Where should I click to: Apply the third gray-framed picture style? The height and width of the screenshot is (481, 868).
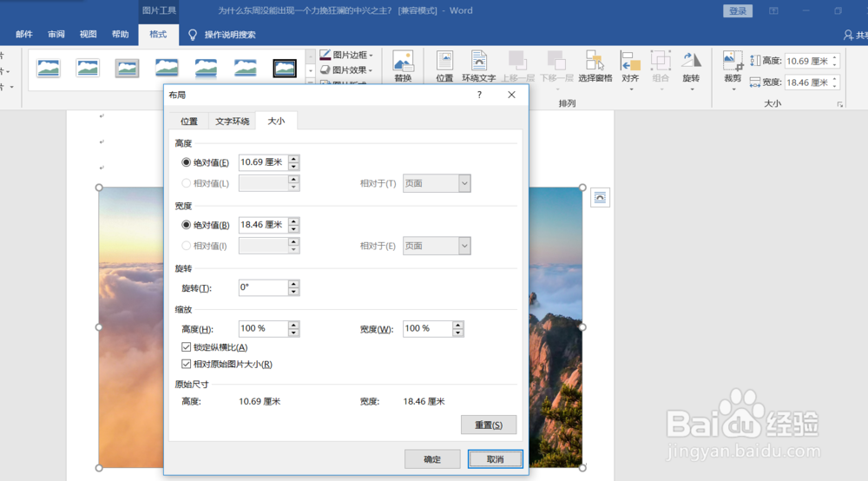[127, 69]
